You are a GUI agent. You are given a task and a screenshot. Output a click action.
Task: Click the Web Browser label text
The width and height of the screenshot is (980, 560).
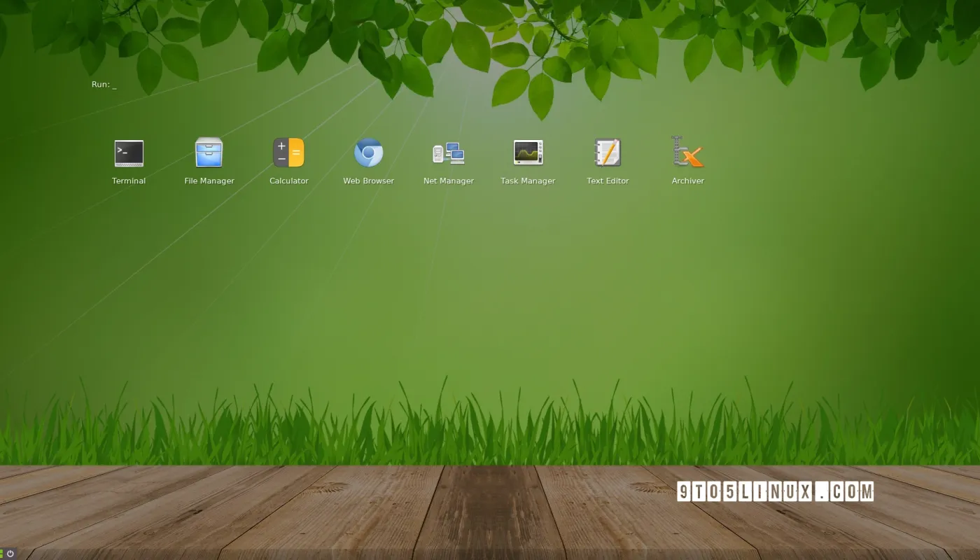[x=368, y=181]
